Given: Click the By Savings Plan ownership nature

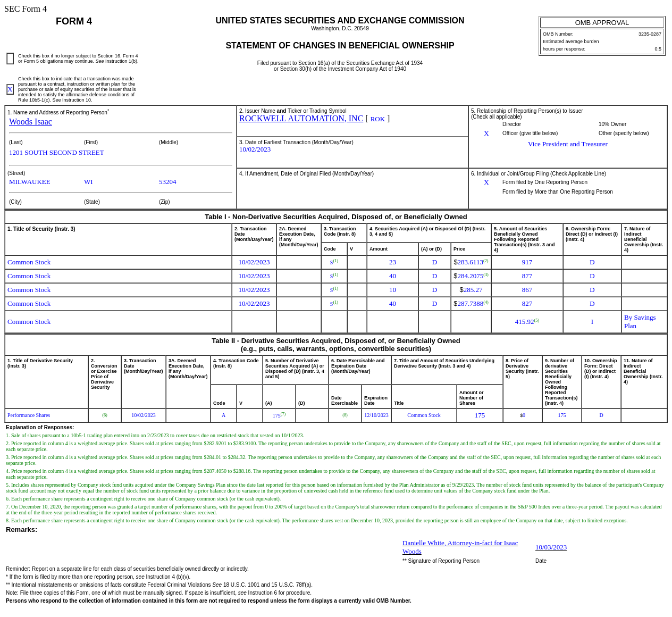Looking at the screenshot, I should [640, 322].
